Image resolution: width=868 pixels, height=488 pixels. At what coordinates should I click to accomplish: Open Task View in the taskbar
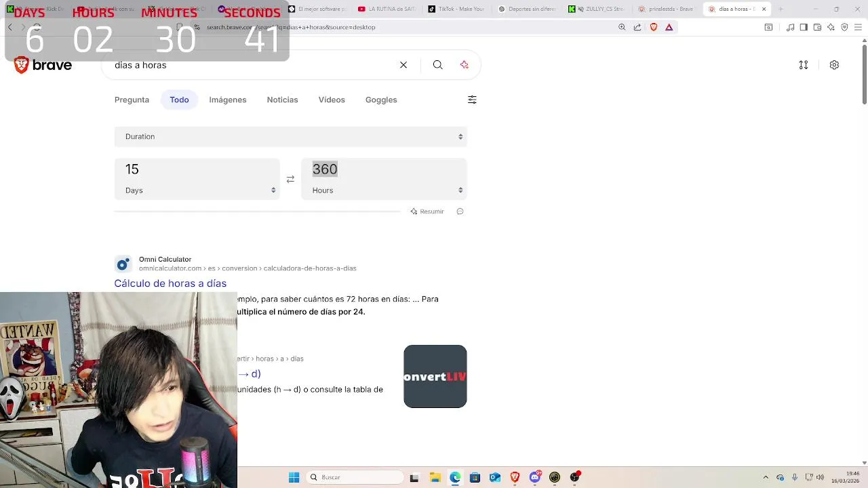(414, 477)
